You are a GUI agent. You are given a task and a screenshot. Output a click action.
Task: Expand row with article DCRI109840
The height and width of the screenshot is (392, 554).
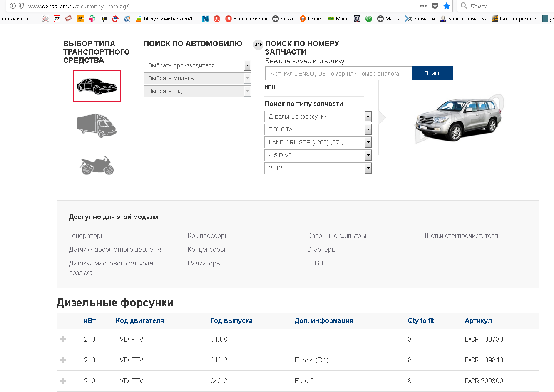point(63,360)
